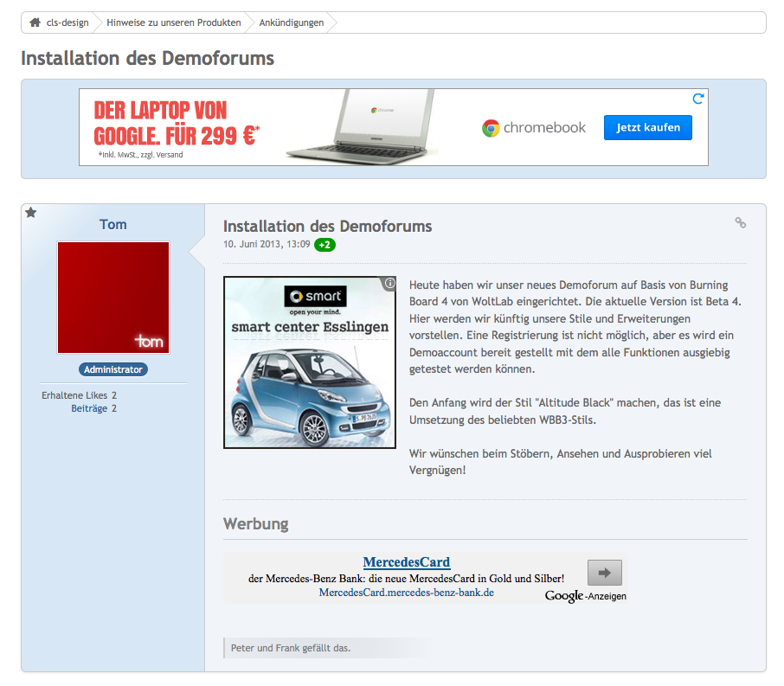This screenshot has height=686, width=784.
Task: Click the green +2 likes badge
Action: (325, 245)
